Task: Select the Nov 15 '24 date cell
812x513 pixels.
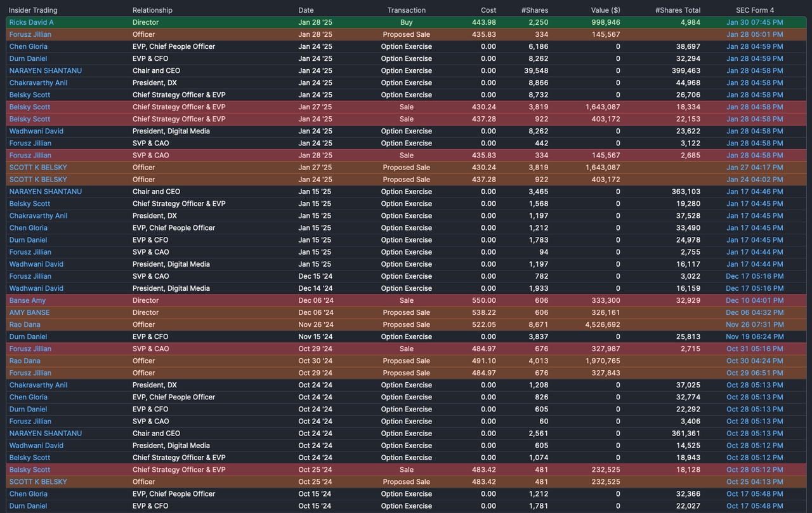Action: click(x=315, y=336)
